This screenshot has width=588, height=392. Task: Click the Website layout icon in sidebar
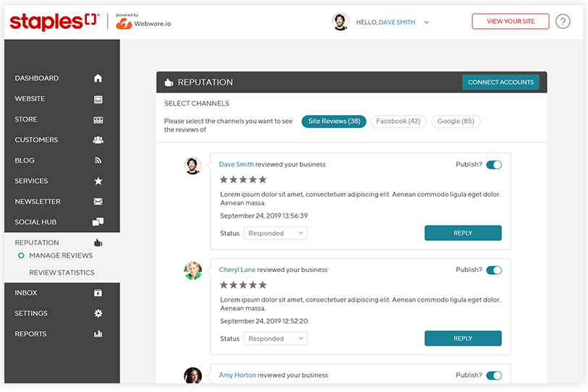pos(98,99)
